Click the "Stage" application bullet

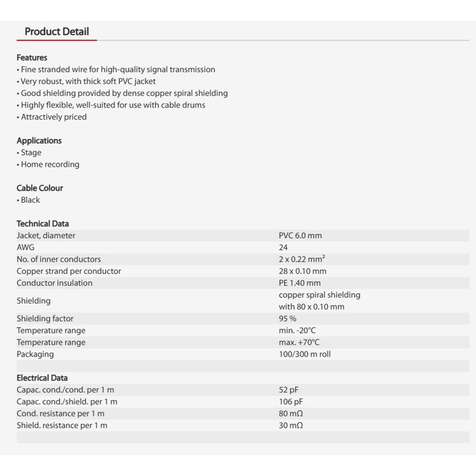tap(31, 153)
